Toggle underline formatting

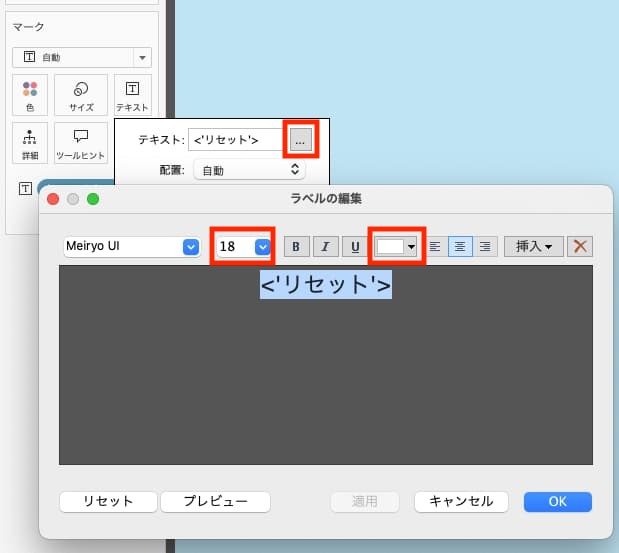pyautogui.click(x=354, y=246)
